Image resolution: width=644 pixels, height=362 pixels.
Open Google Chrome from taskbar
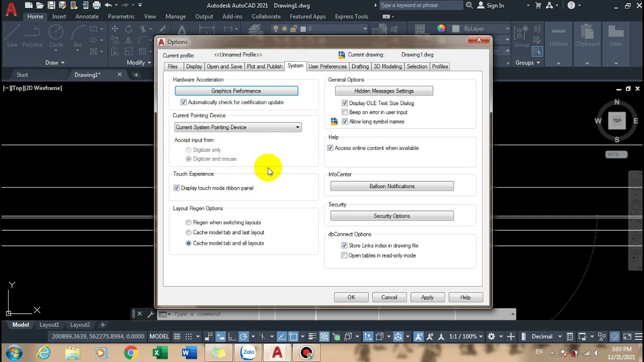point(131,353)
